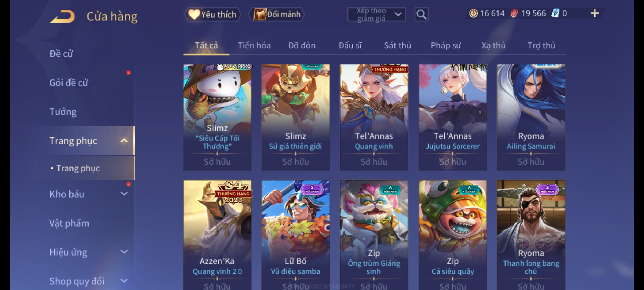This screenshot has height=290, width=644.
Task: Expand the Shop quy đổi section
Action: click(124, 281)
